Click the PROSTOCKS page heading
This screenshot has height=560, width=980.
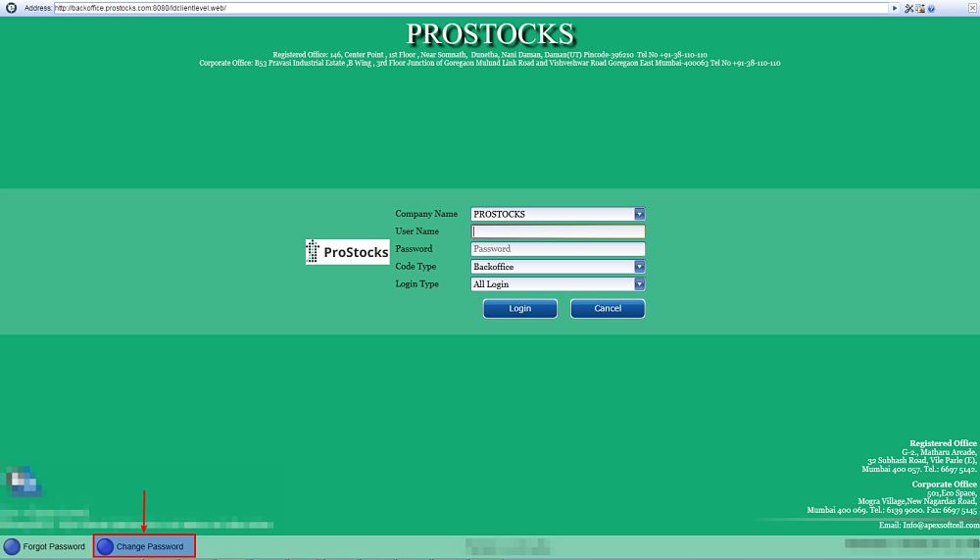coord(490,34)
